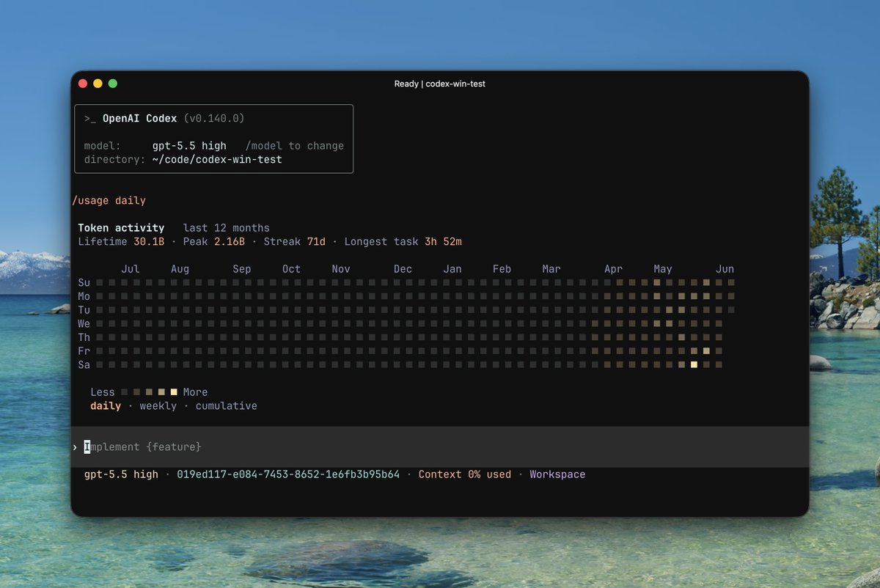Click the directory path ~/code/codex-win-test
Image resolution: width=880 pixels, height=588 pixels.
coord(217,159)
